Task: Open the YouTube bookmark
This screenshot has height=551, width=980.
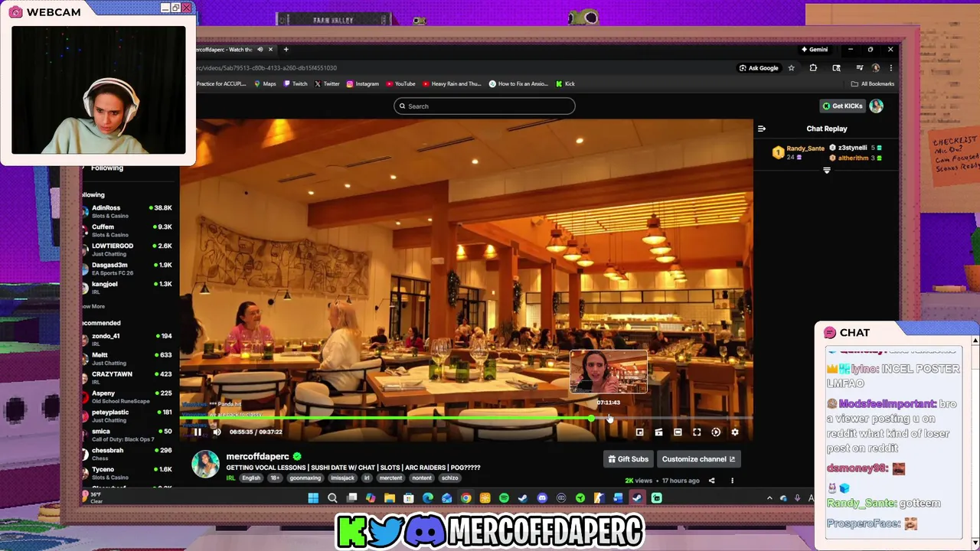Action: click(400, 83)
